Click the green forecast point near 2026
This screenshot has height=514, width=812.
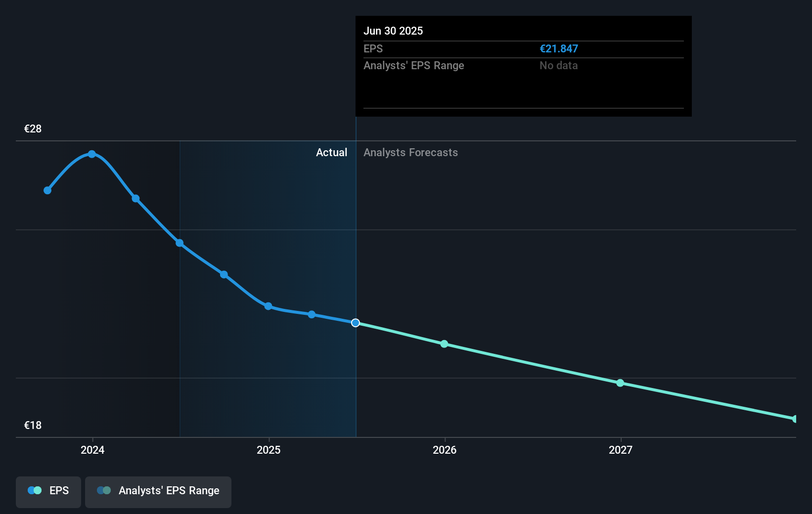coord(444,344)
